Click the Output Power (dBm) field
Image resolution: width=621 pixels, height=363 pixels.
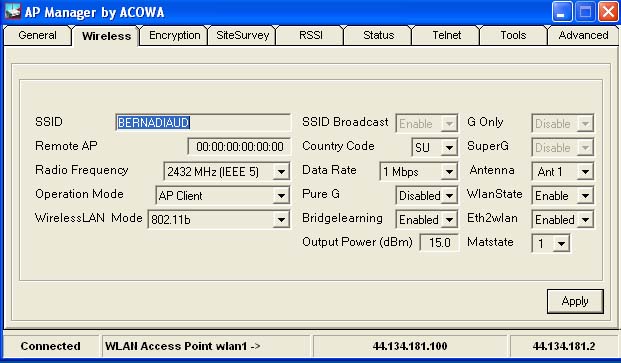439,242
